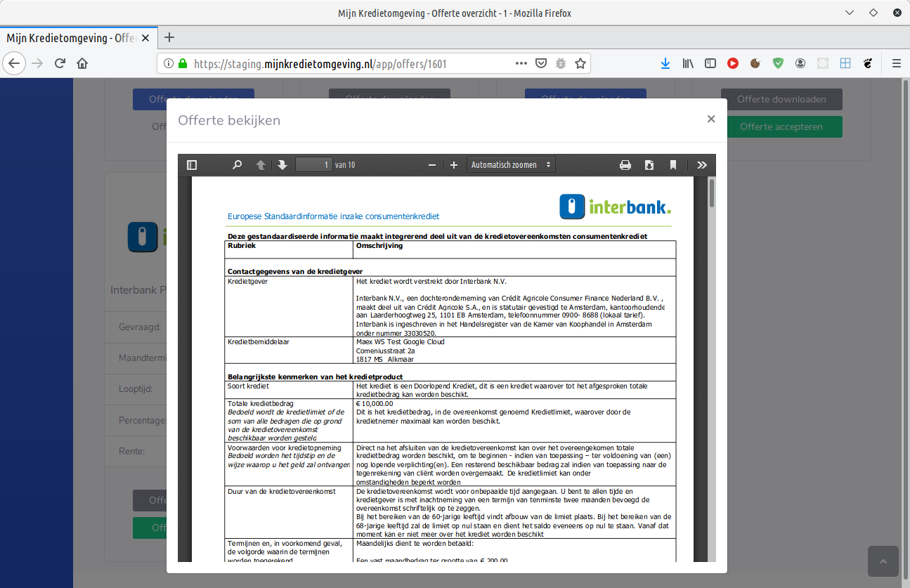Open the Automatisch zoomen dropdown

(511, 165)
